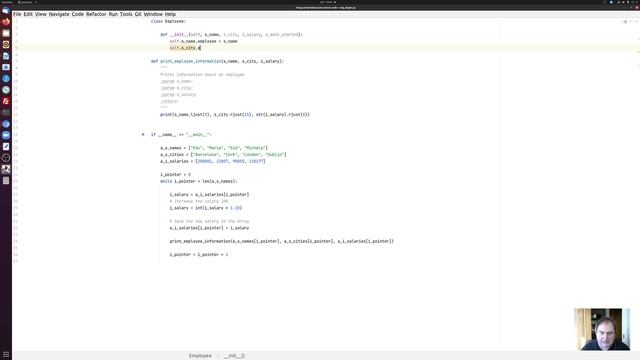Open the Navigate menu
640x360 pixels.
click(59, 14)
